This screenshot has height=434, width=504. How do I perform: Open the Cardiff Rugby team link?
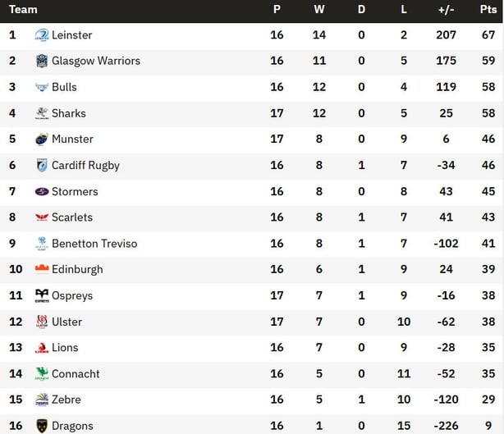click(x=85, y=166)
